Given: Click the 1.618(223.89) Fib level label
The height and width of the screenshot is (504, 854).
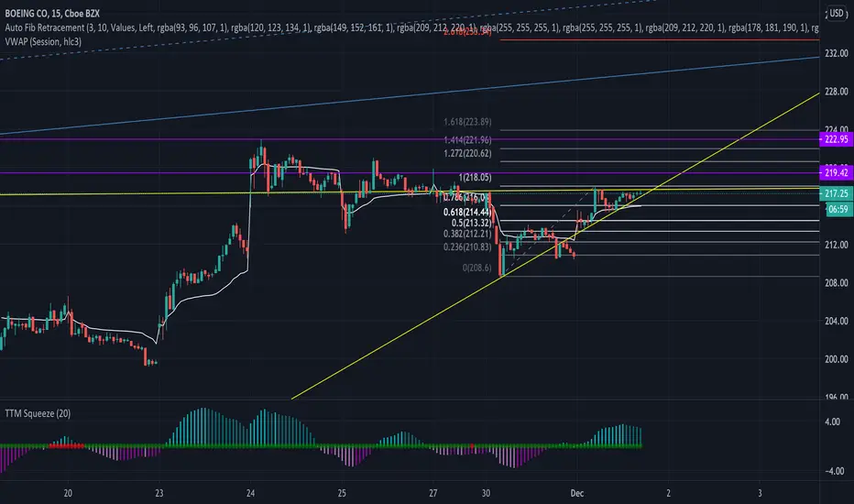Looking at the screenshot, I should point(467,122).
